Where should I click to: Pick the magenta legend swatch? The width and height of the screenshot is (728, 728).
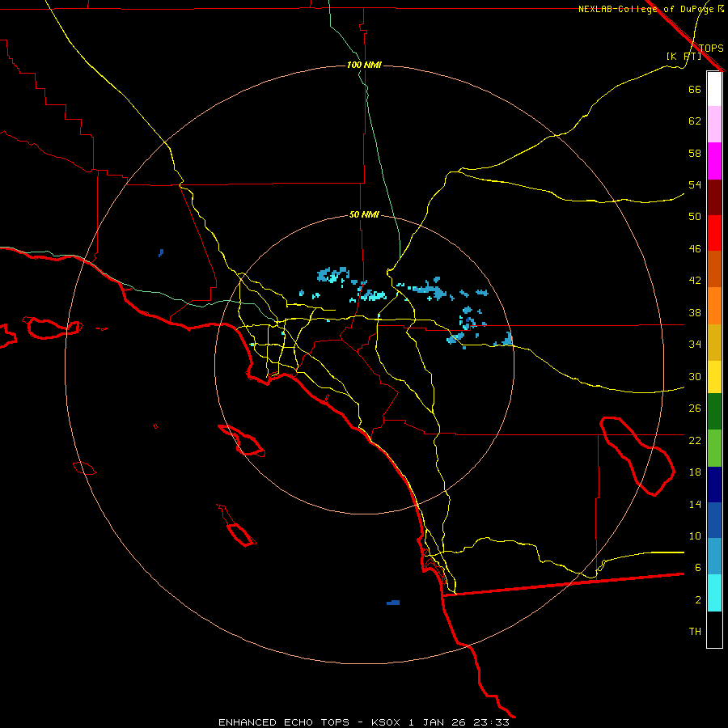714,161
